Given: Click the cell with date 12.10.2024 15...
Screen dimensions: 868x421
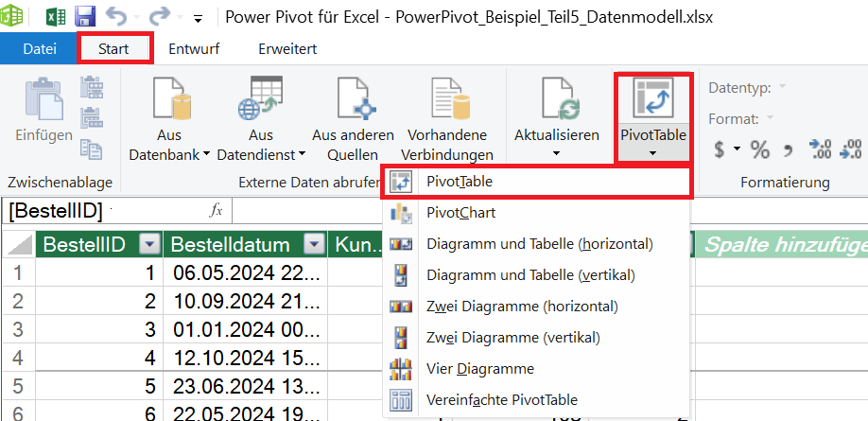Looking at the screenshot, I should [246, 358].
